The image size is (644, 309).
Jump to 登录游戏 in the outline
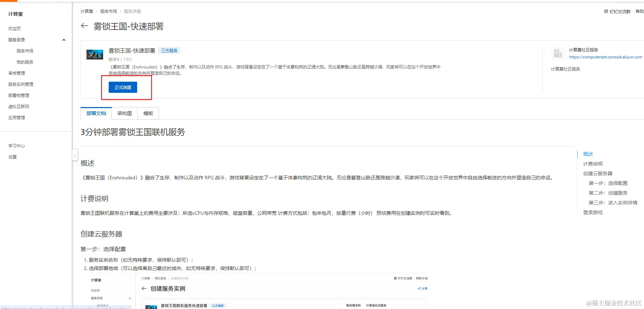[593, 212]
